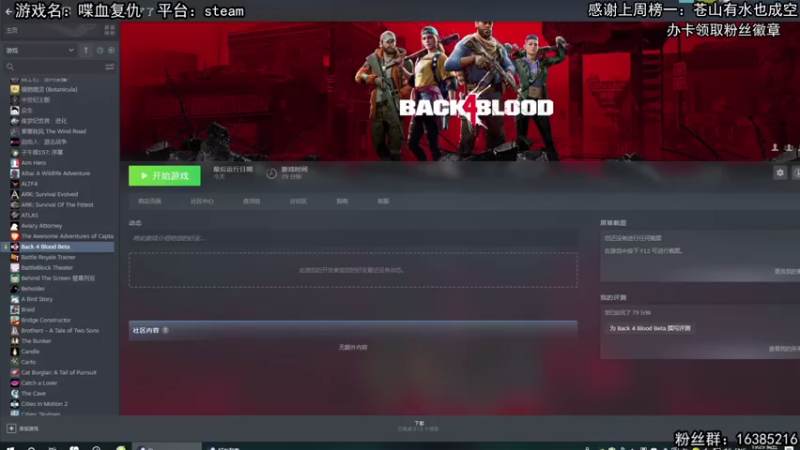Select The Bunker in game list
The width and height of the screenshot is (800, 450).
point(36,341)
